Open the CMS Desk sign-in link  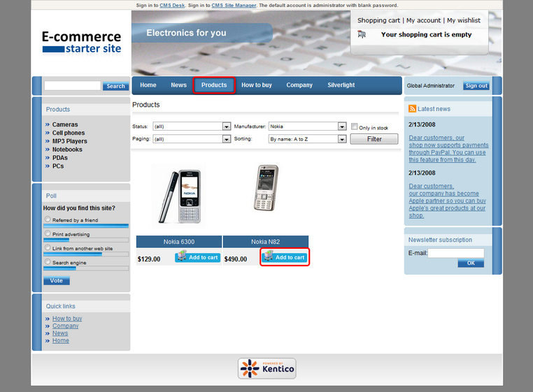click(172, 5)
